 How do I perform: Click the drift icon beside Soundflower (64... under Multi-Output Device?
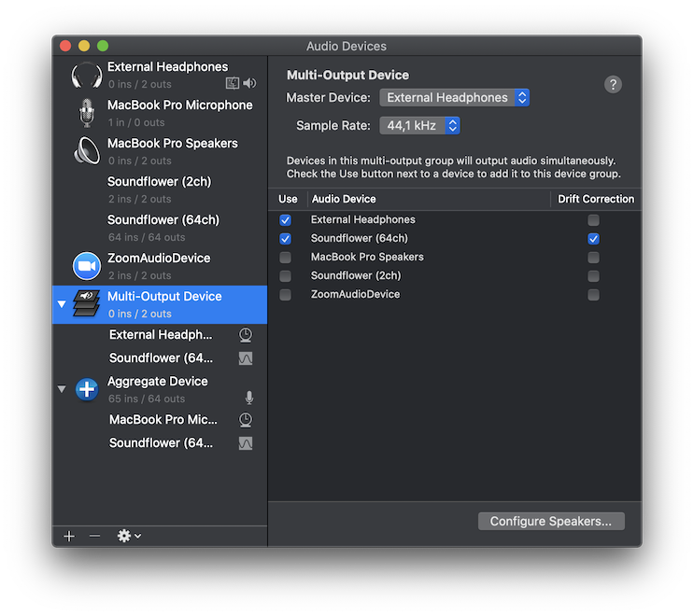click(x=246, y=358)
